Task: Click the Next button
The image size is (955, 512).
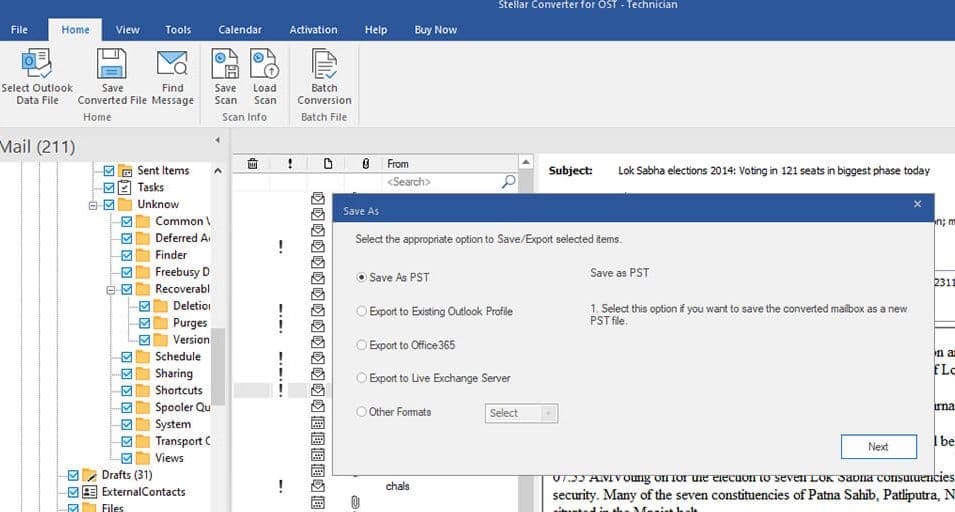Action: (x=878, y=446)
